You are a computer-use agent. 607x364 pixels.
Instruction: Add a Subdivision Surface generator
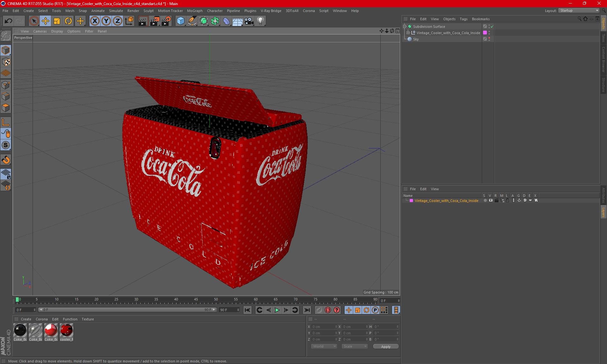[x=204, y=21]
